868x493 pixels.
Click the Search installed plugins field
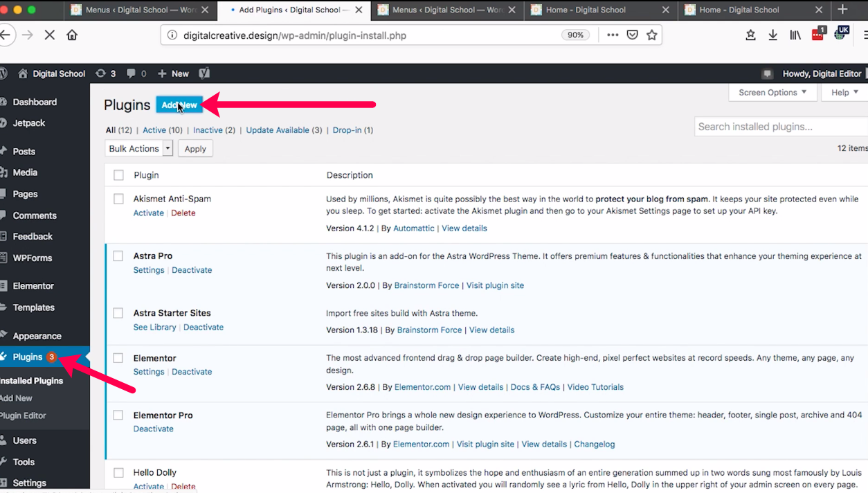point(781,127)
